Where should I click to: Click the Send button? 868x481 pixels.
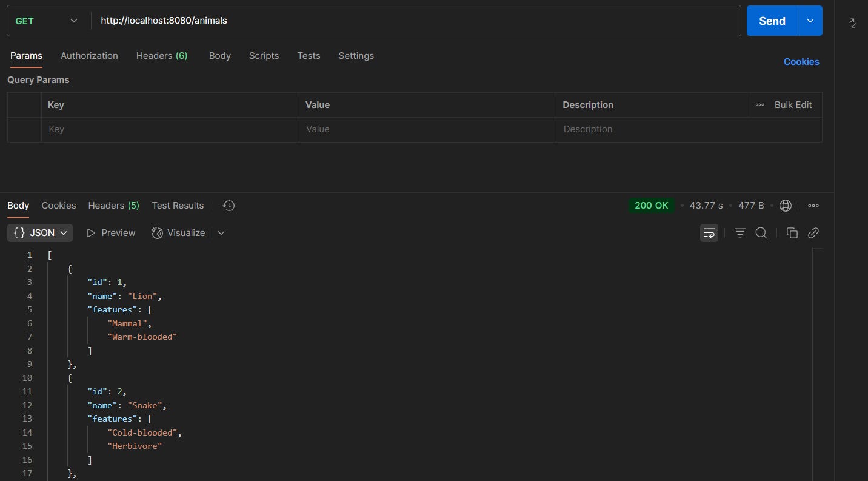[x=772, y=21]
